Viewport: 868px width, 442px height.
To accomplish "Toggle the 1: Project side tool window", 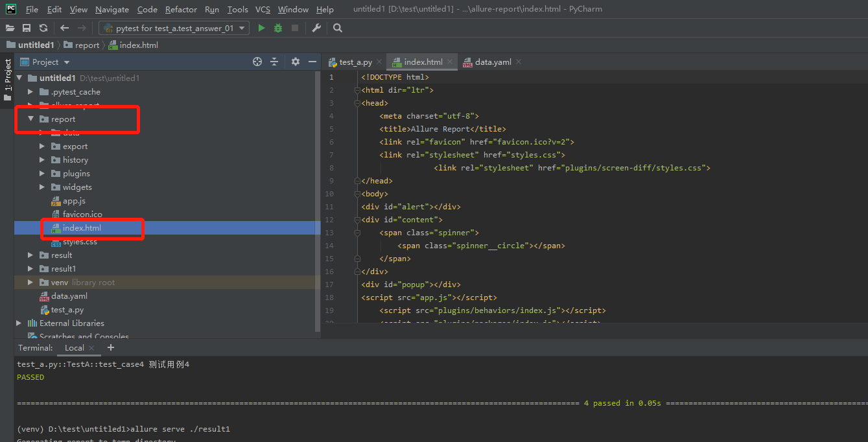I will pos(7,80).
